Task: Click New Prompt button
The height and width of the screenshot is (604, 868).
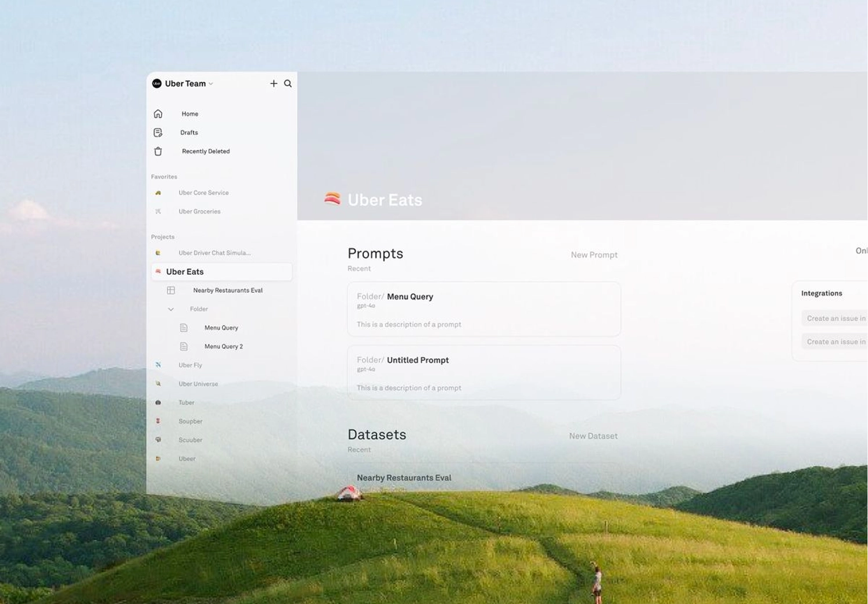Action: [x=594, y=255]
